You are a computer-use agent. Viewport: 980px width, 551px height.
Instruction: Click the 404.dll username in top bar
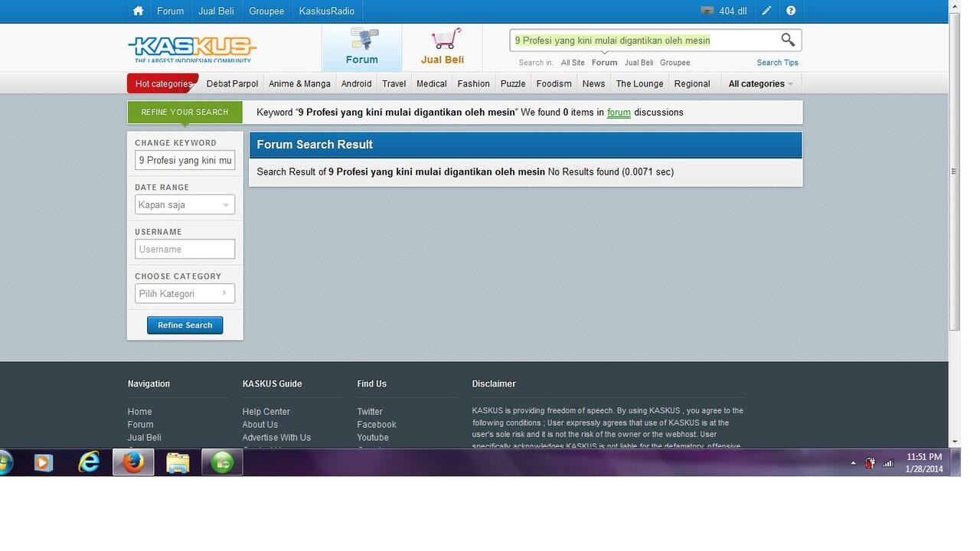point(733,11)
